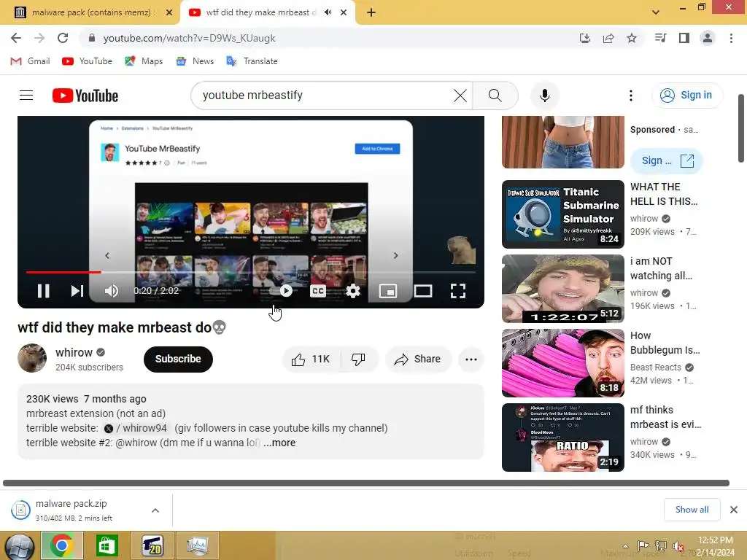The image size is (747, 560).
Task: Open News bookmark
Action: tap(195, 61)
